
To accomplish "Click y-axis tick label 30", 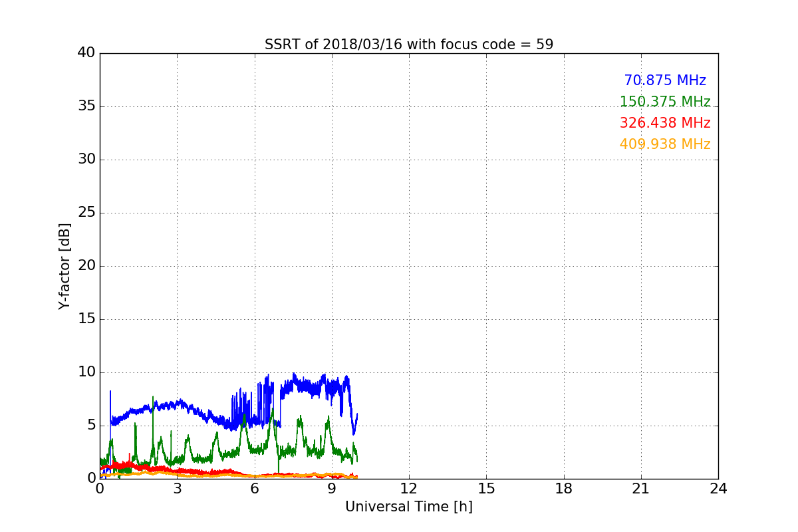I will [x=86, y=160].
